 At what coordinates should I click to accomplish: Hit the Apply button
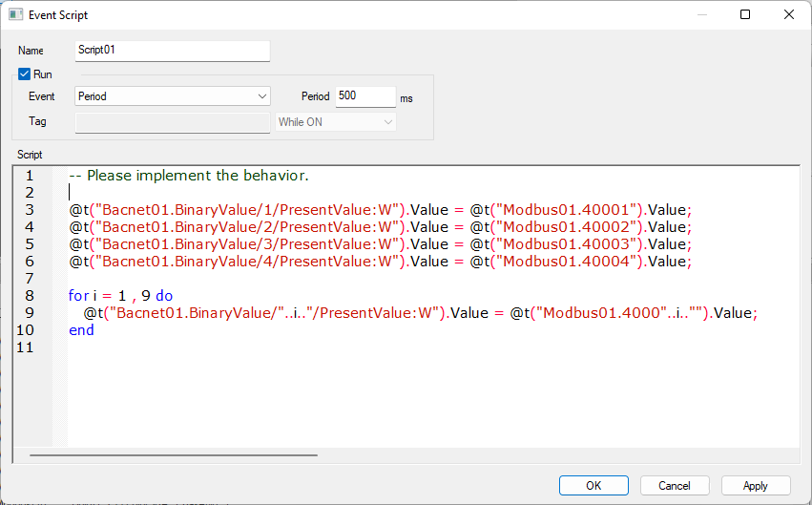click(x=756, y=485)
